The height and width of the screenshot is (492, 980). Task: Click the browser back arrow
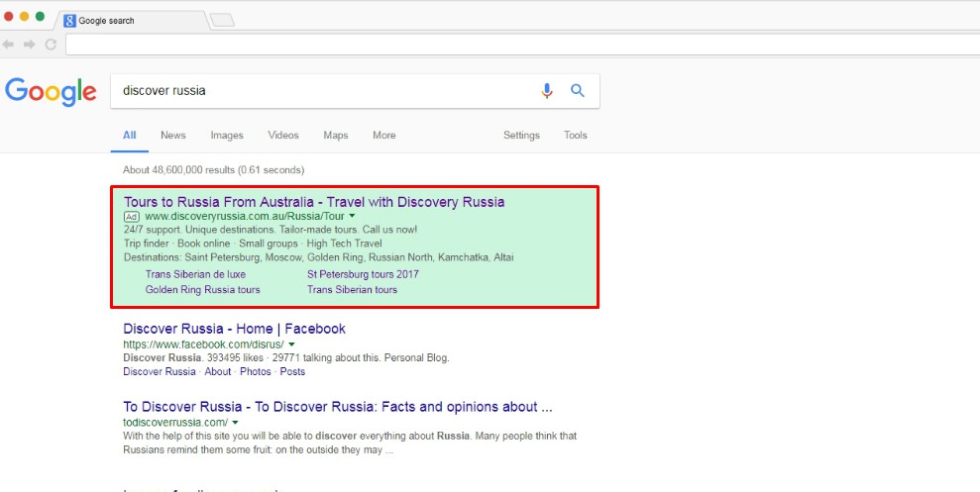pos(8,45)
